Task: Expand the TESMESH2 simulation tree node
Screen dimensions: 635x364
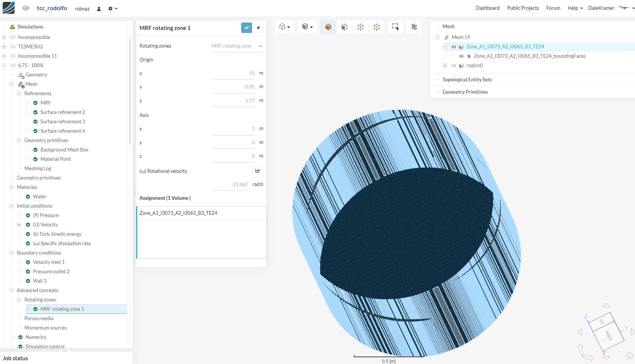Action: click(4, 46)
